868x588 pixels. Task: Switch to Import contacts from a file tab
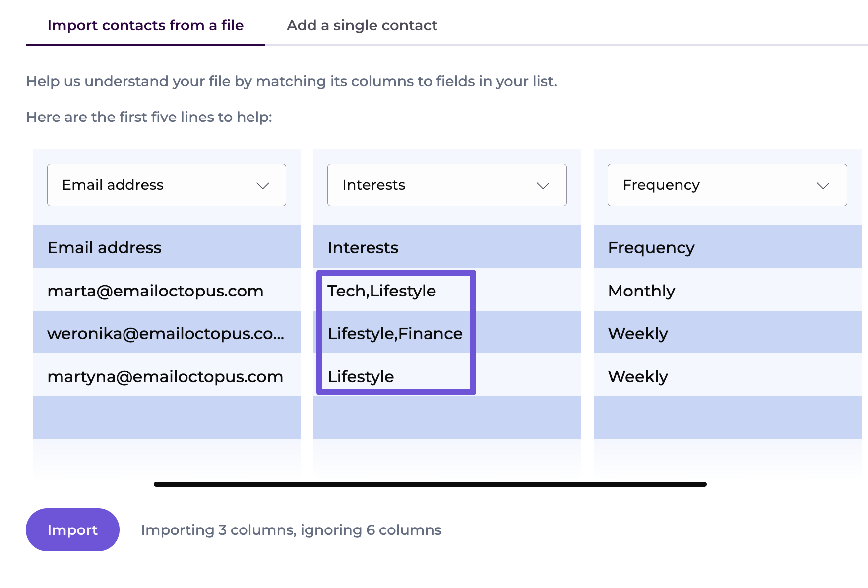tap(145, 25)
